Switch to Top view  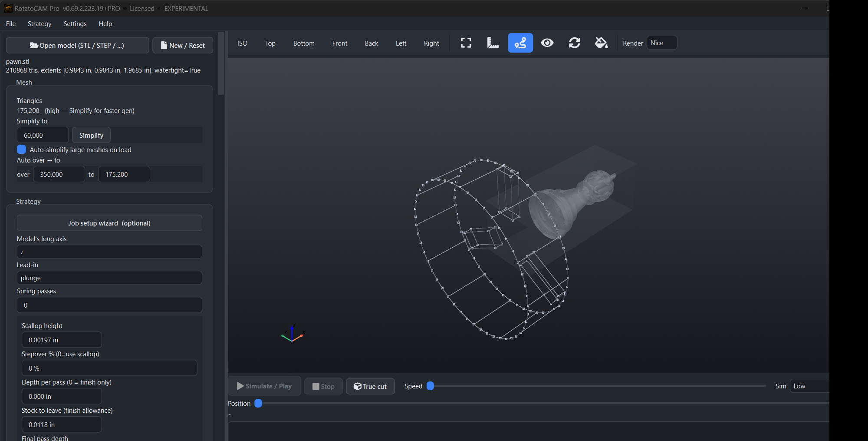270,43
